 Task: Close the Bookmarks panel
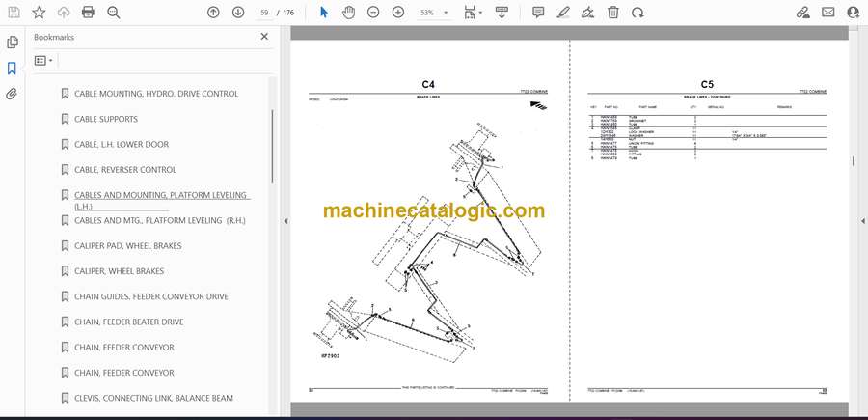[264, 37]
